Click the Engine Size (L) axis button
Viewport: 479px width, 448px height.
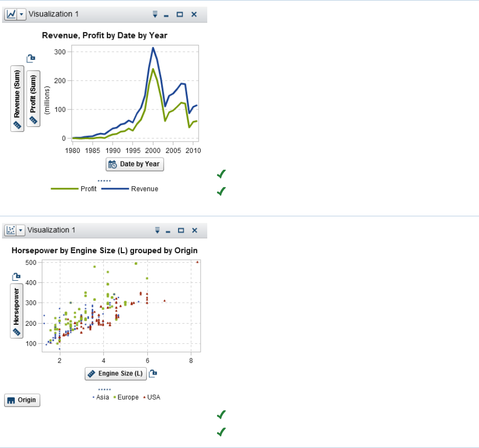click(x=116, y=374)
